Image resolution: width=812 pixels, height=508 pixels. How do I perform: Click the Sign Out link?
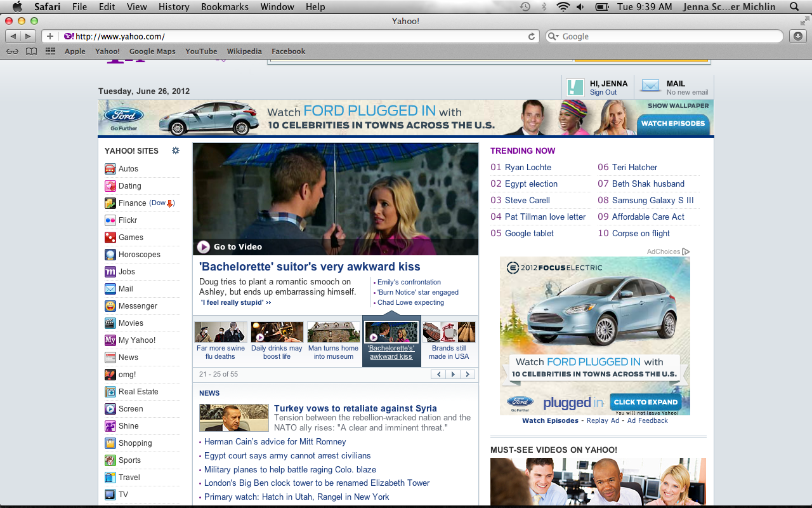click(603, 93)
